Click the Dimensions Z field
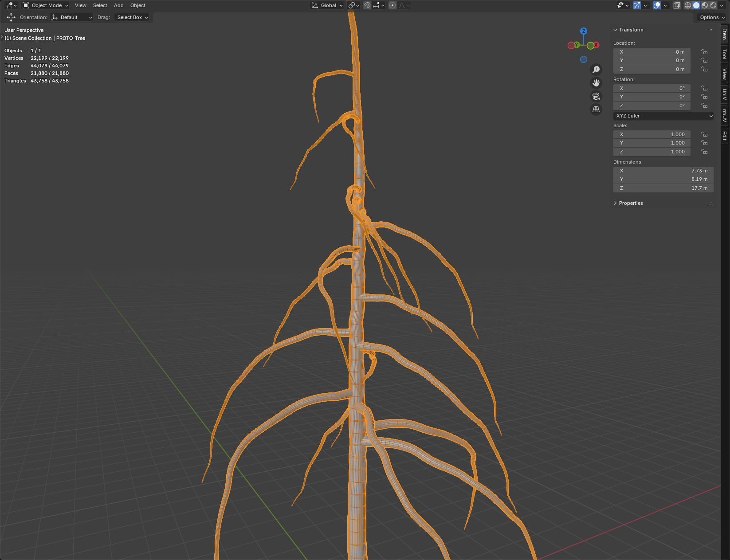Viewport: 730px width, 560px height. pos(663,188)
